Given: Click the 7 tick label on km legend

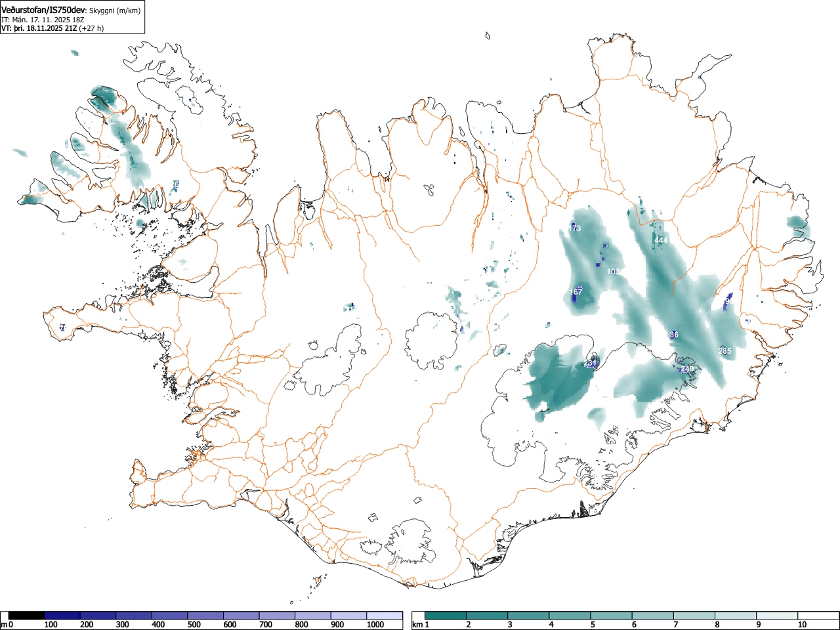Looking at the screenshot, I should [x=677, y=625].
